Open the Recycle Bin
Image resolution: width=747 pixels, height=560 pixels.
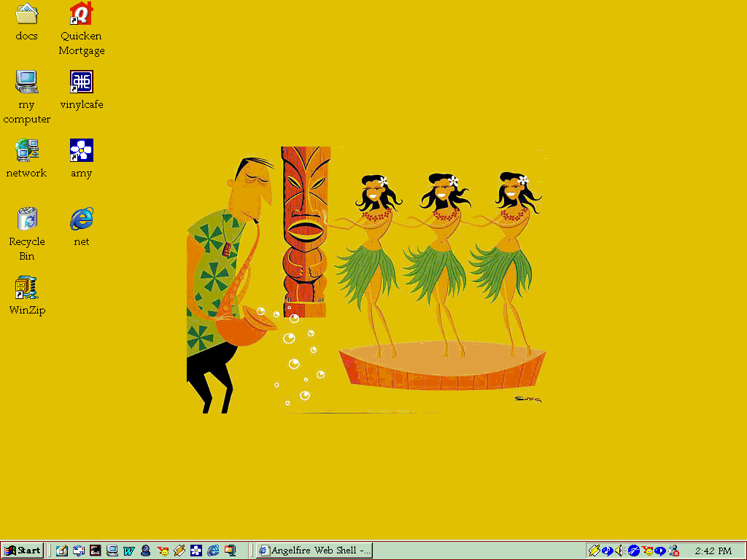point(27,218)
